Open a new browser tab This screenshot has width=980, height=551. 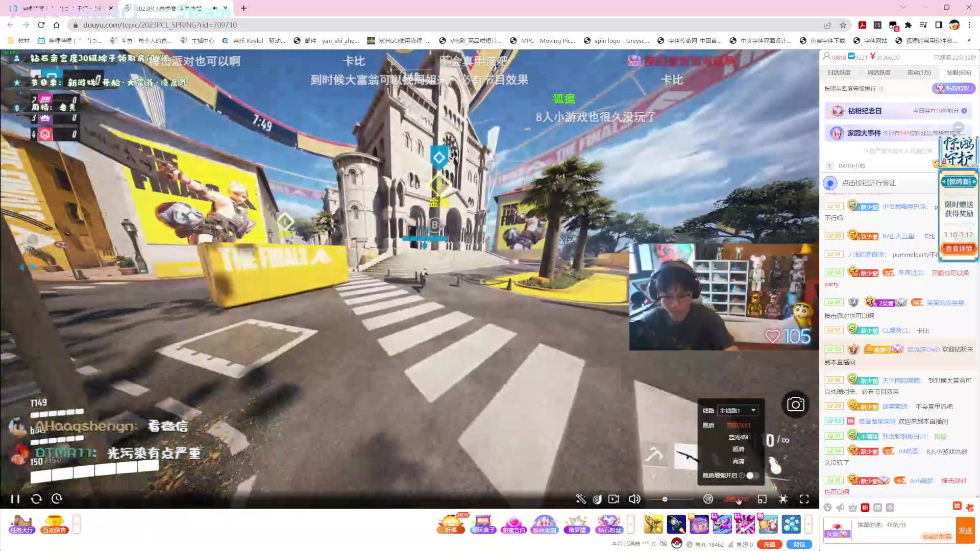[243, 8]
